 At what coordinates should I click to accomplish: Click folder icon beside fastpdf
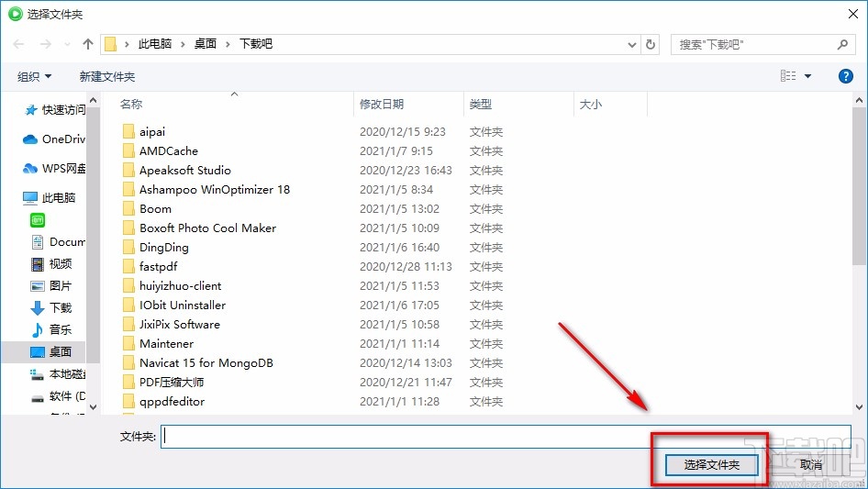(x=128, y=266)
